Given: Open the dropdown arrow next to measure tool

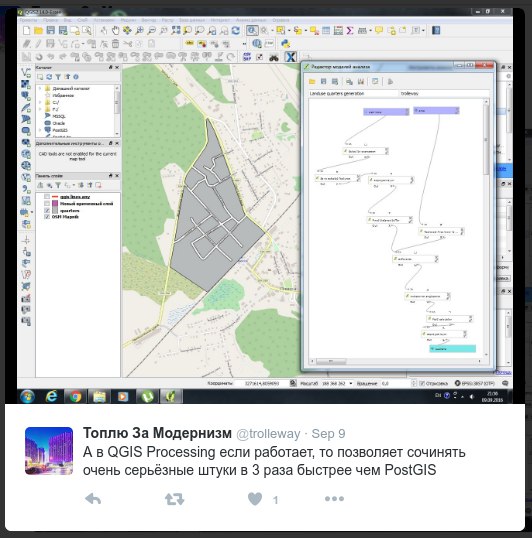Looking at the screenshot, I should tap(370, 31).
